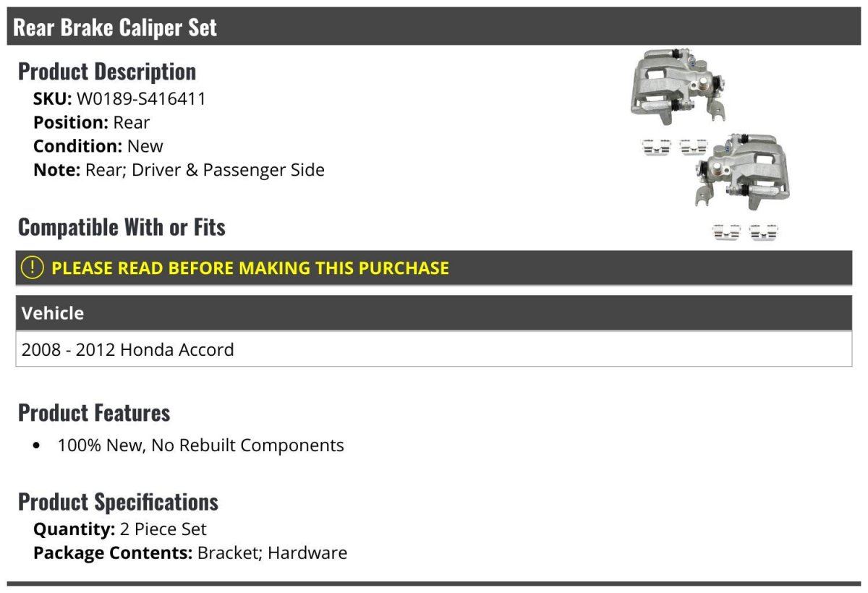Screen dimensions: 868x593
Task: Click the bottom-right hardware clip image
Action: tap(763, 232)
